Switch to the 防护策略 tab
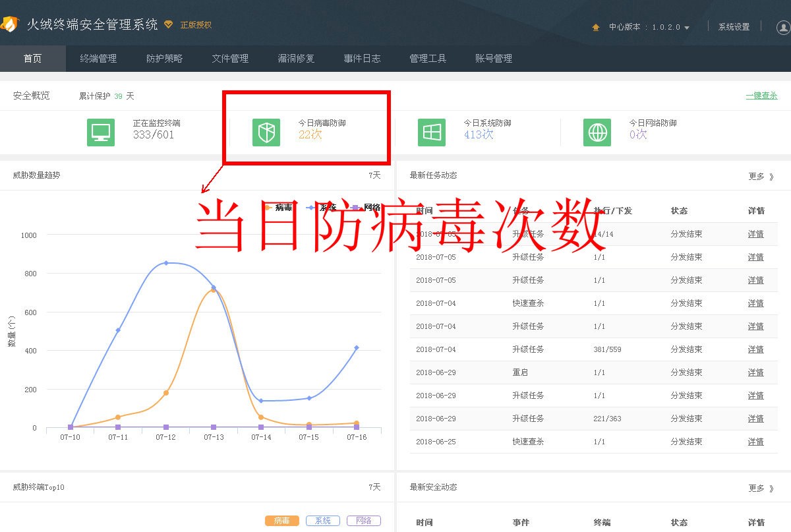Image resolution: width=791 pixels, height=532 pixels. 164,59
